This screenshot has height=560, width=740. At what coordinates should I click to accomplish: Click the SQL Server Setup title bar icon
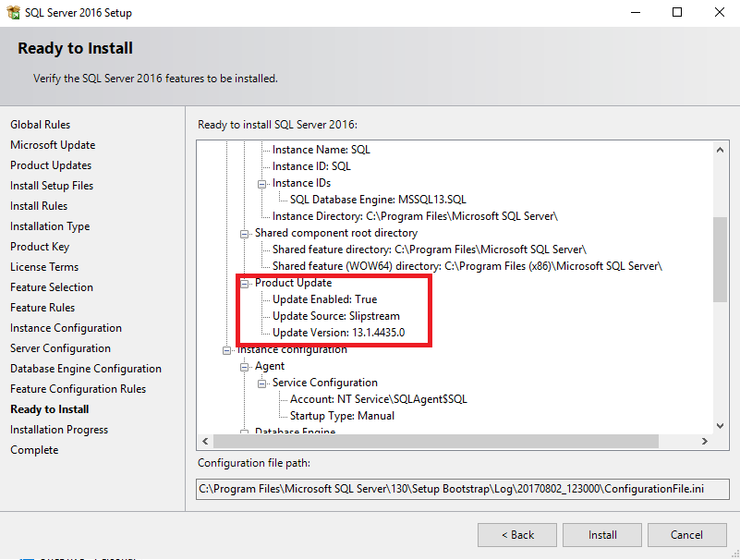pyautogui.click(x=13, y=13)
